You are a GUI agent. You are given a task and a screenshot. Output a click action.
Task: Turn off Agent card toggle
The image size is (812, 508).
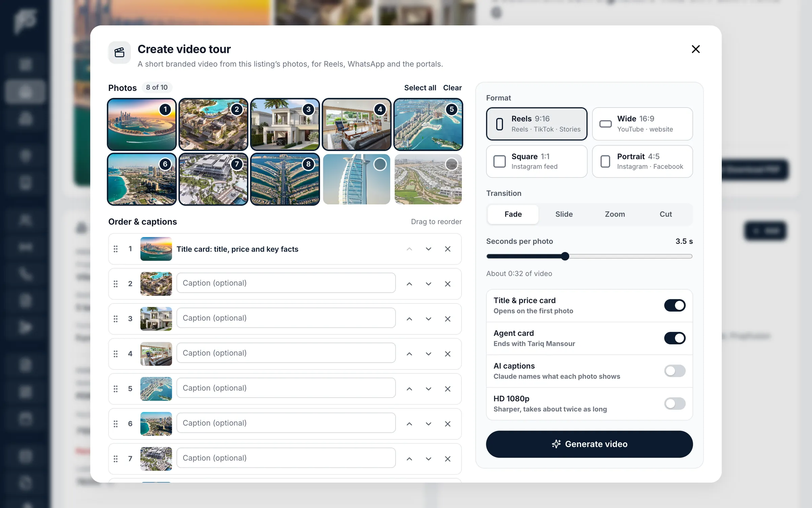coord(675,338)
